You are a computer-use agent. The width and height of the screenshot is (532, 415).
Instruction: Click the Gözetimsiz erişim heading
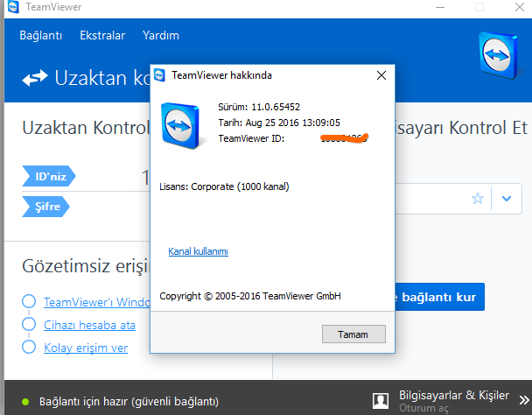pos(86,266)
